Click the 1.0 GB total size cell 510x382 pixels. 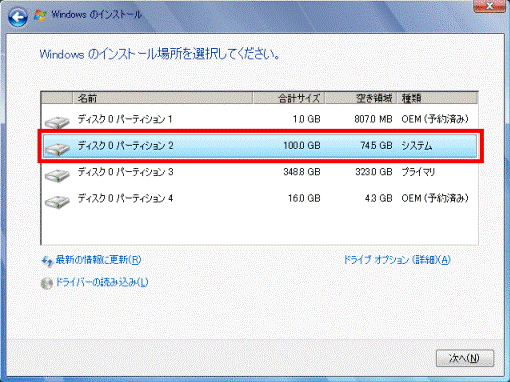307,119
